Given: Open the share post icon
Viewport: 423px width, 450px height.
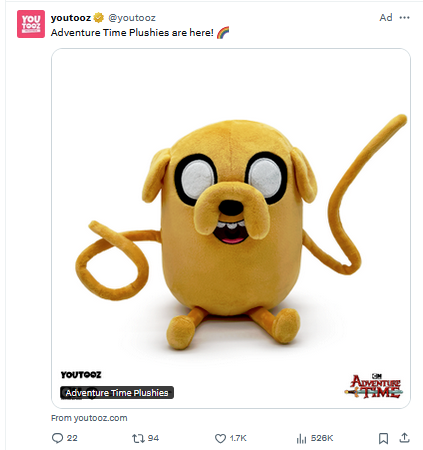Looking at the screenshot, I should point(404,438).
